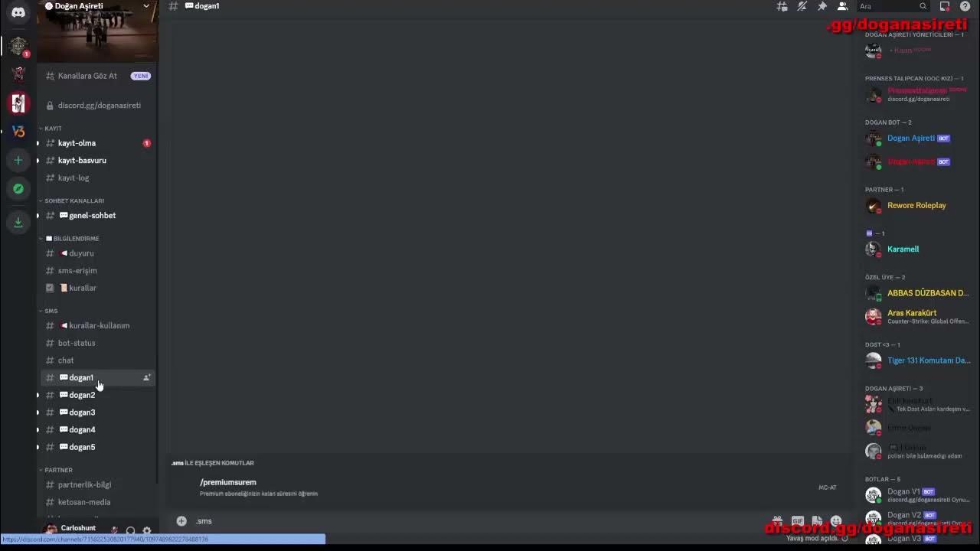Open the help question mark icon

point(965,6)
